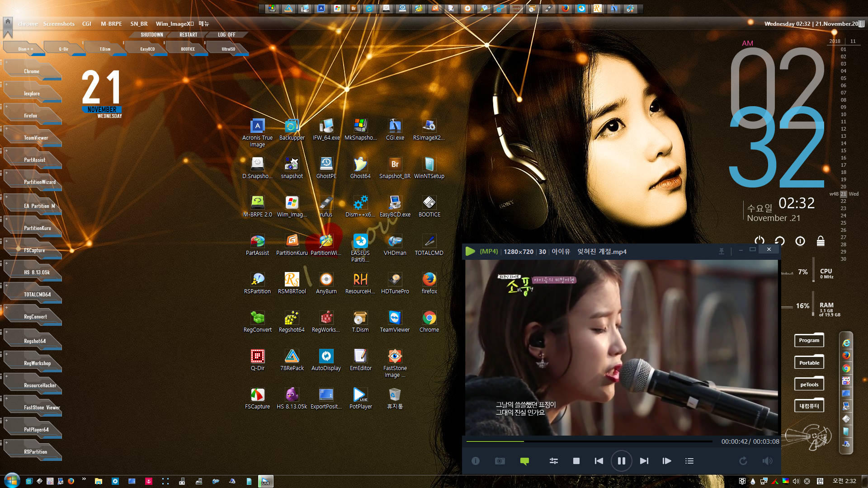868x488 pixels.
Task: Click the peTools button
Action: tap(809, 385)
